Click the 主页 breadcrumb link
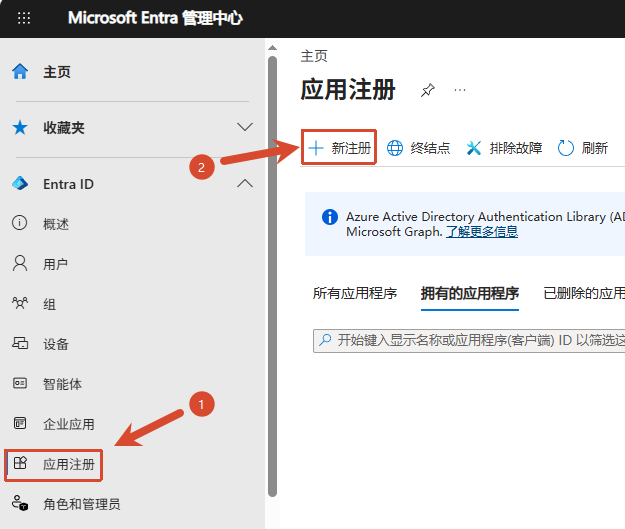625x529 pixels. (314, 56)
